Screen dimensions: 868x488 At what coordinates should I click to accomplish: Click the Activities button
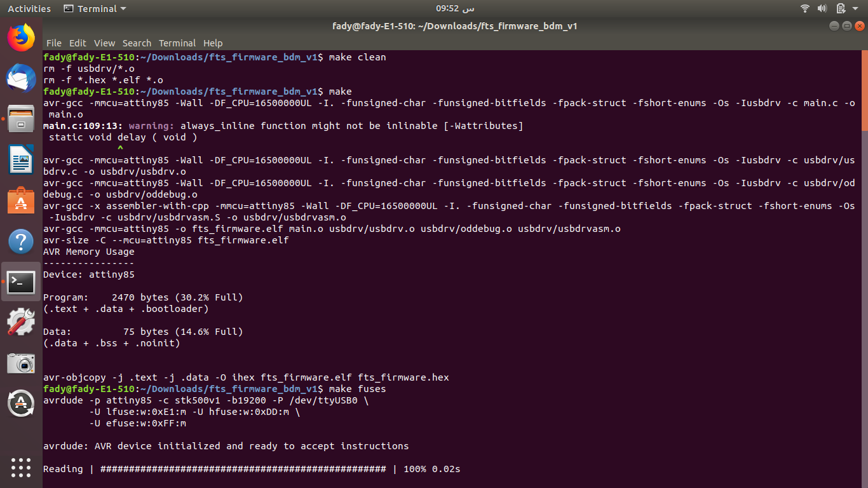[x=29, y=9]
